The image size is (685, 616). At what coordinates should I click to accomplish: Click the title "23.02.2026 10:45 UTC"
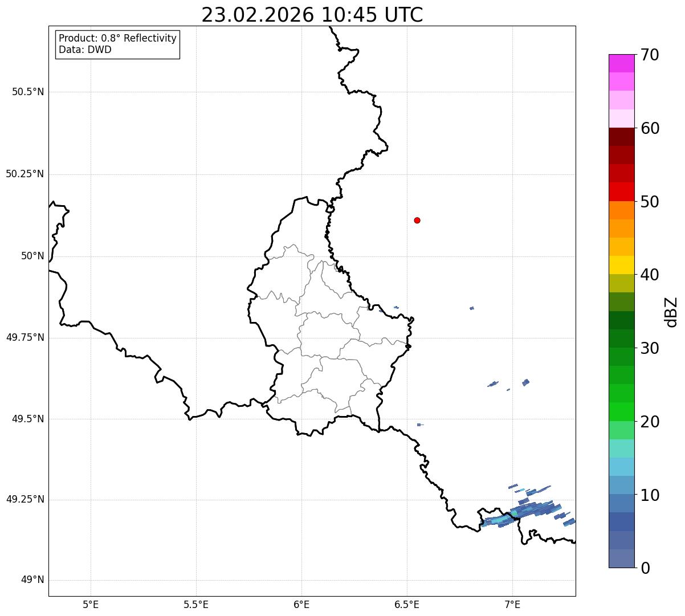(312, 15)
